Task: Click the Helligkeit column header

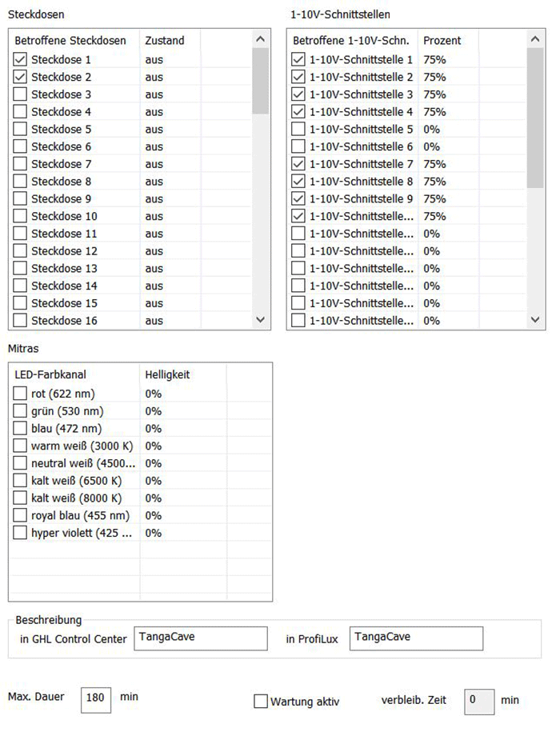Action: click(167, 374)
